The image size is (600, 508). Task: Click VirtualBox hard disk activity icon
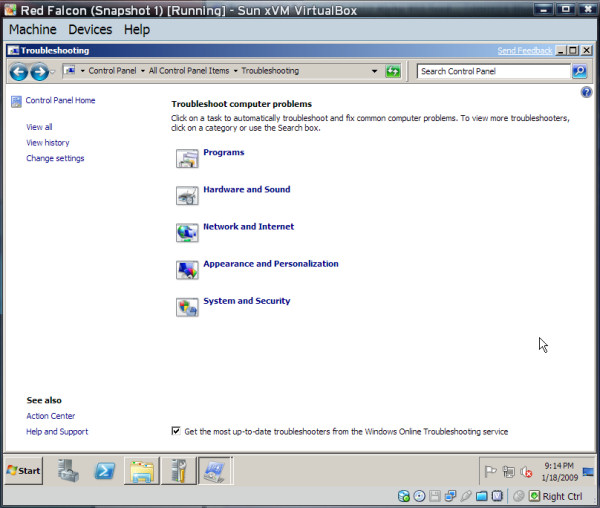pos(404,496)
